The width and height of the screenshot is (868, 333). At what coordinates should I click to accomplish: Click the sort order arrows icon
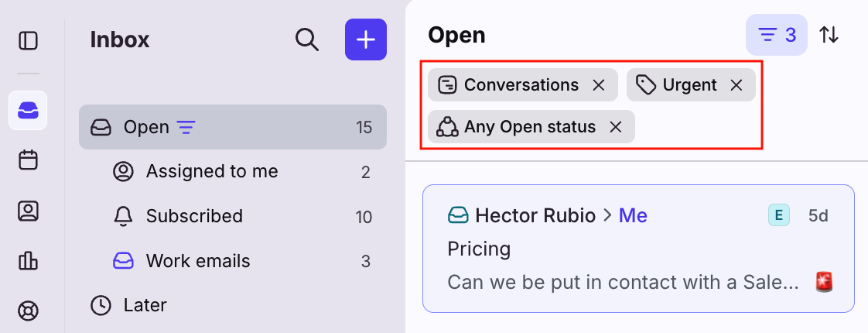(829, 35)
